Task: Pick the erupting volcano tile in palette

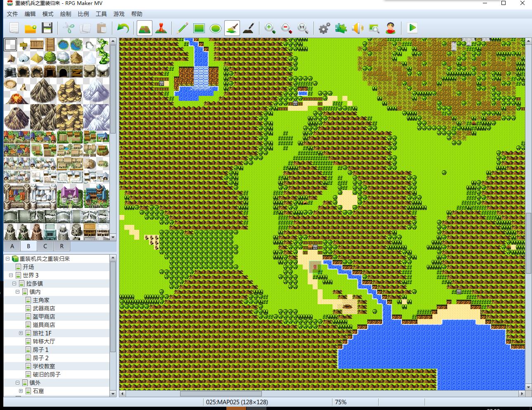Action: click(x=17, y=98)
